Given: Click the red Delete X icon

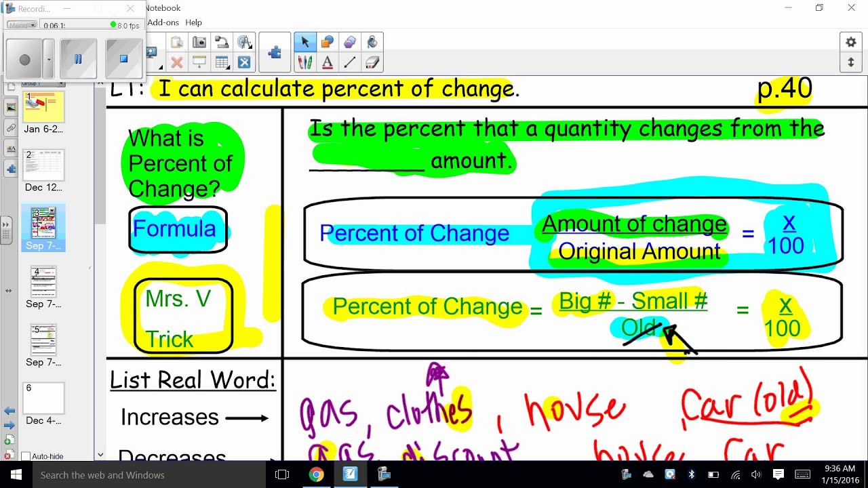Looking at the screenshot, I should (x=177, y=63).
